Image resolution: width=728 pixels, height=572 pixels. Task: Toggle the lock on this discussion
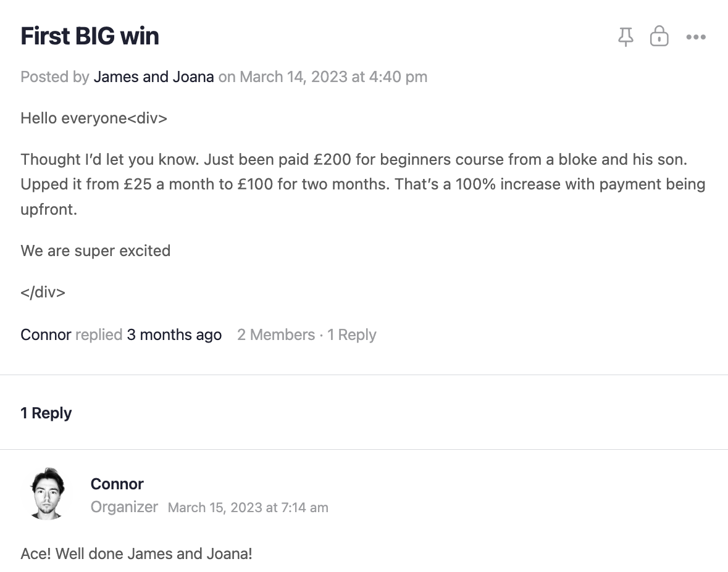(x=659, y=36)
